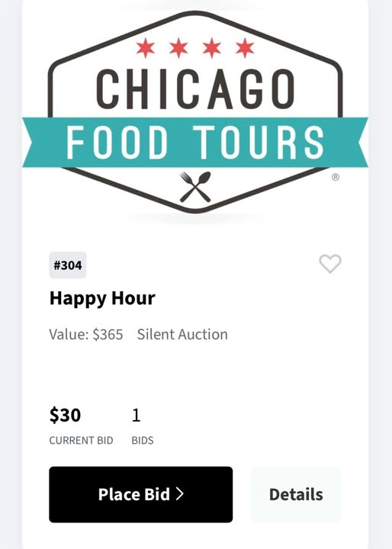Tap the chevron arrow inside Place Bid

pos(180,494)
